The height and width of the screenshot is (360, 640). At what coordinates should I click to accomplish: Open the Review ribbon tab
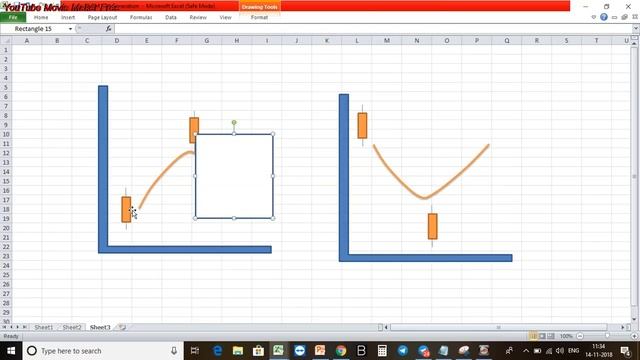coord(198,17)
